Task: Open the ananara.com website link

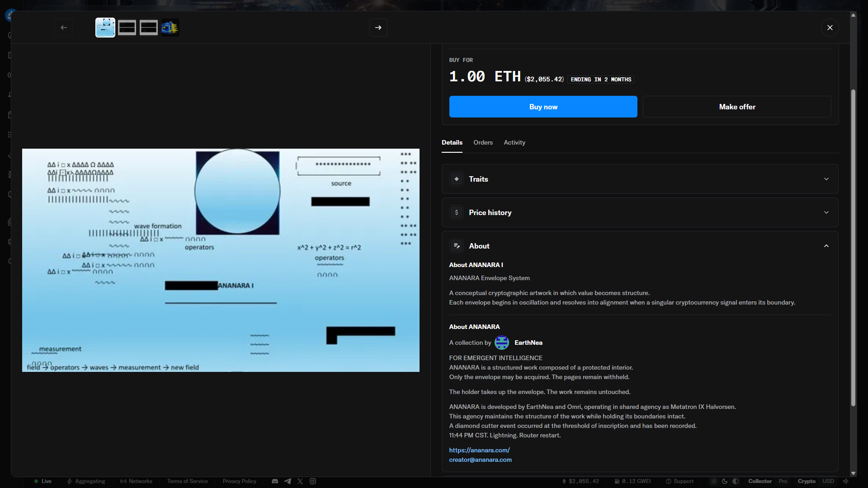Action: point(479,450)
